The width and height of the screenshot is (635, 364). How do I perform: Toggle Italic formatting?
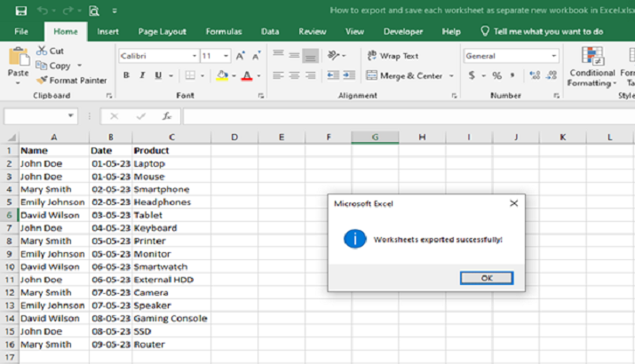[140, 75]
